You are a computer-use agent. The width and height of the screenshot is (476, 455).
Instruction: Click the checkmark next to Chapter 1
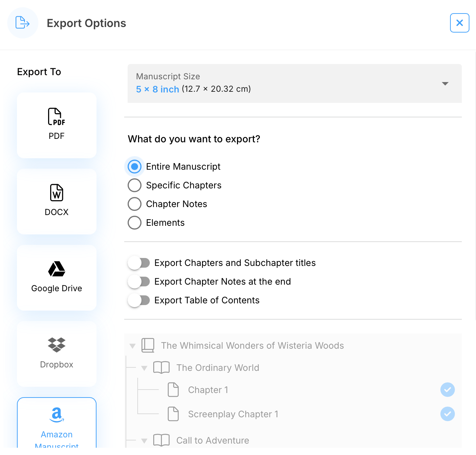point(447,390)
